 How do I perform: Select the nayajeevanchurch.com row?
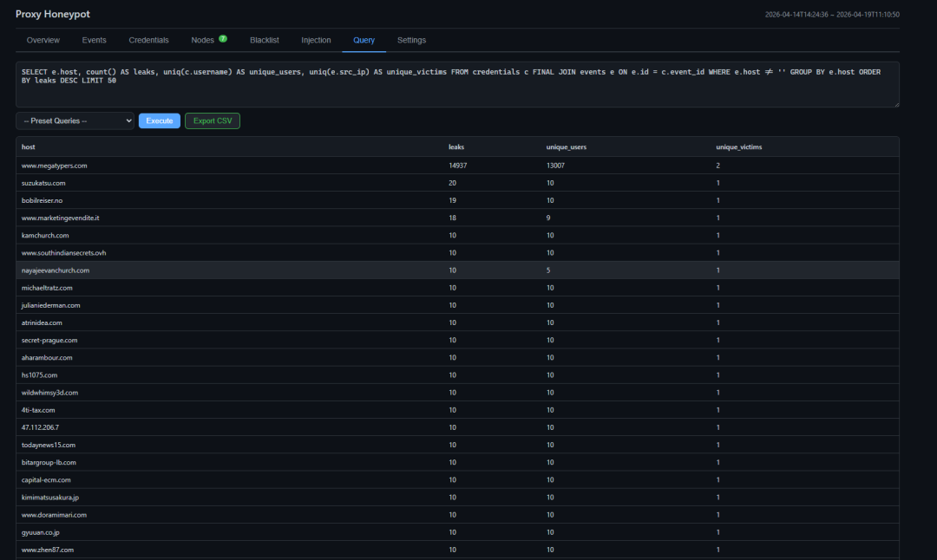pyautogui.click(x=457, y=270)
